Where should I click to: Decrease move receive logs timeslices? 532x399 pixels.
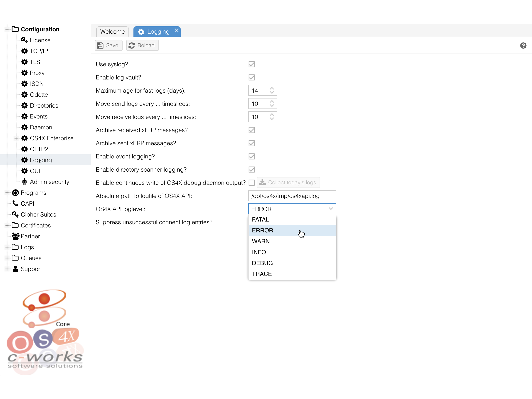[x=272, y=119]
